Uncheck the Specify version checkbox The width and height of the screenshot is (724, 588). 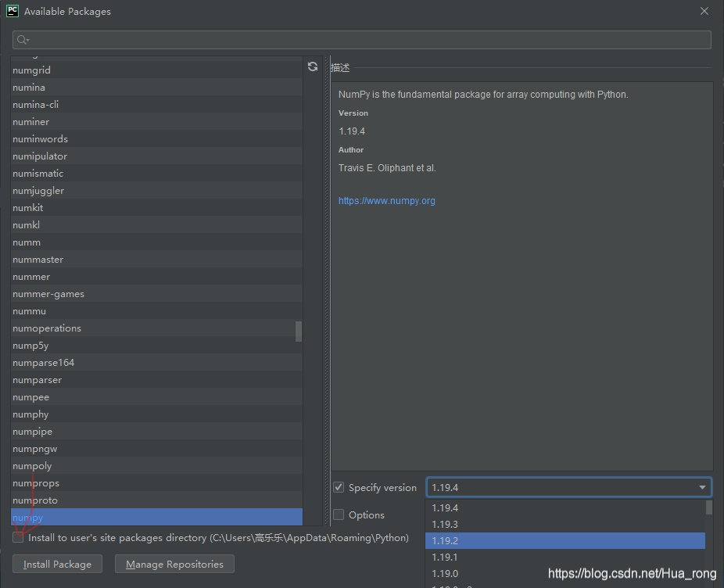point(339,487)
